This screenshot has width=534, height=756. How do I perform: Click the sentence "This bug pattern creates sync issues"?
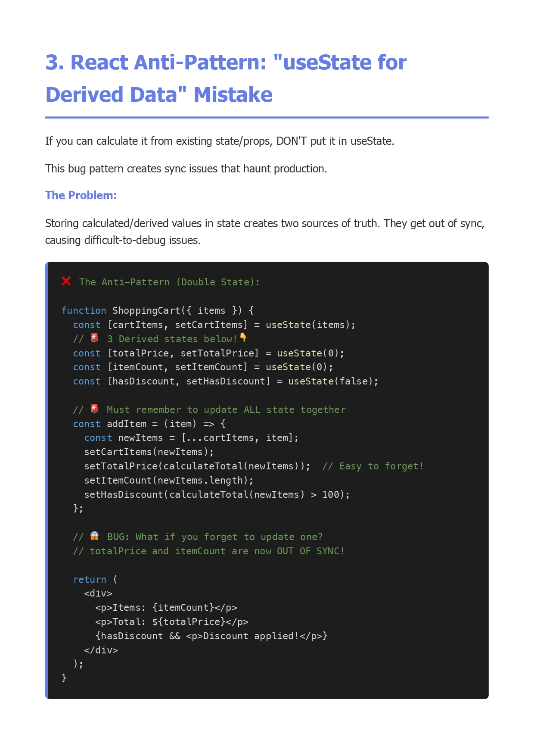click(186, 169)
